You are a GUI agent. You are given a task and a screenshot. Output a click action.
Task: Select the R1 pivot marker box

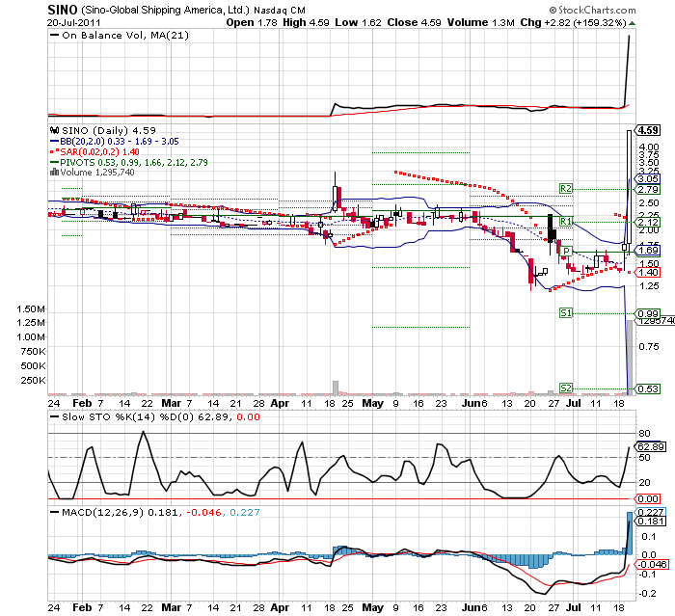pos(566,222)
